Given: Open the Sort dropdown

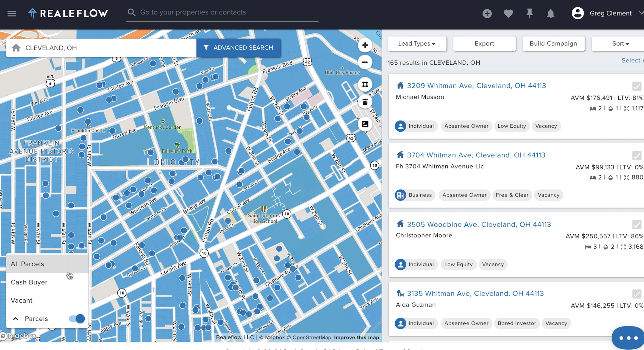Looking at the screenshot, I should 620,44.
